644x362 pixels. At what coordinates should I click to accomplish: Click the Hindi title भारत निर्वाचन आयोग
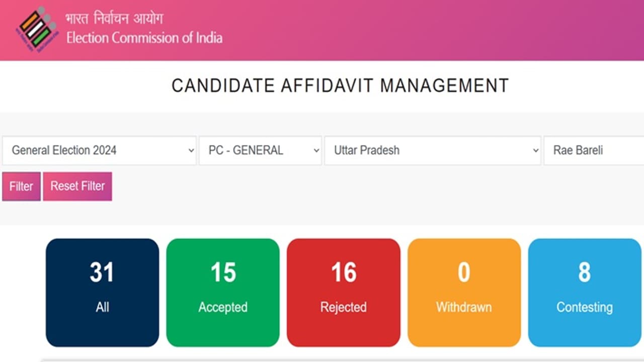pos(114,20)
